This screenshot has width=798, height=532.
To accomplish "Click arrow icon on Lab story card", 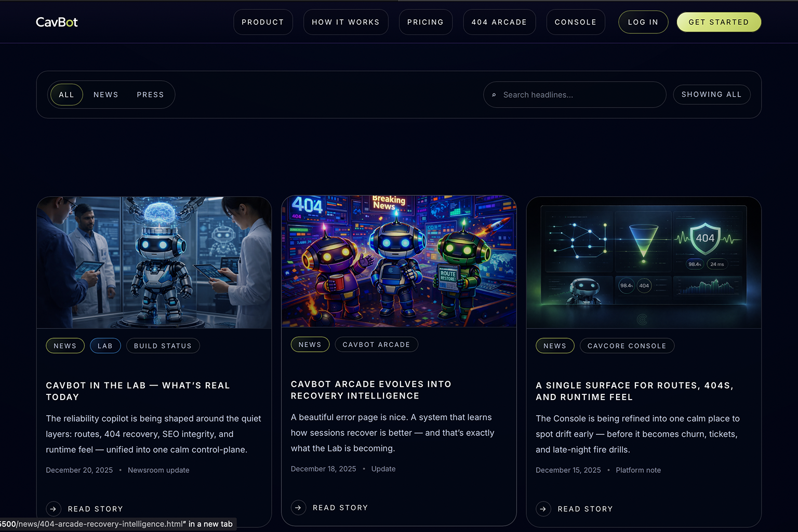I will pos(54,509).
